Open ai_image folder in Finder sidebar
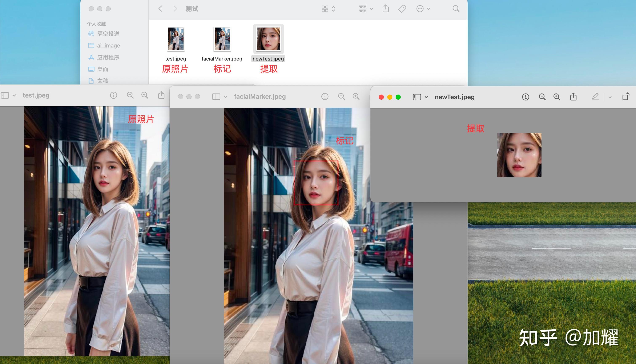Image resolution: width=636 pixels, height=364 pixels. pyautogui.click(x=108, y=45)
